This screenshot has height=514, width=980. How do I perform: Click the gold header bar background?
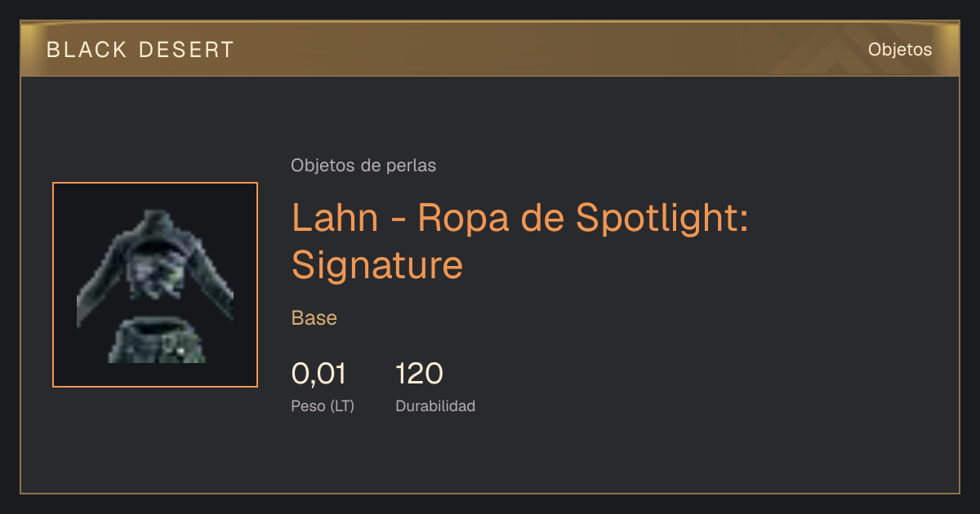[x=490, y=49]
